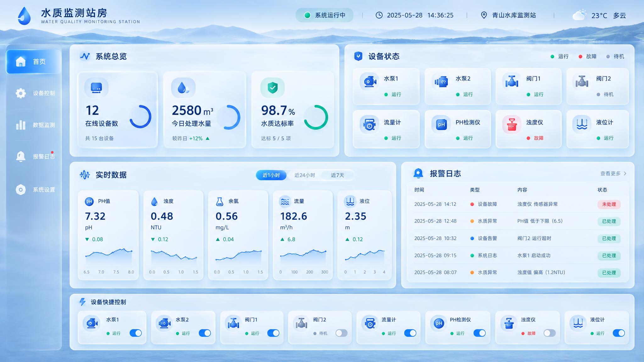
Task: Open the 首页 home sidebar item
Action: [x=34, y=62]
